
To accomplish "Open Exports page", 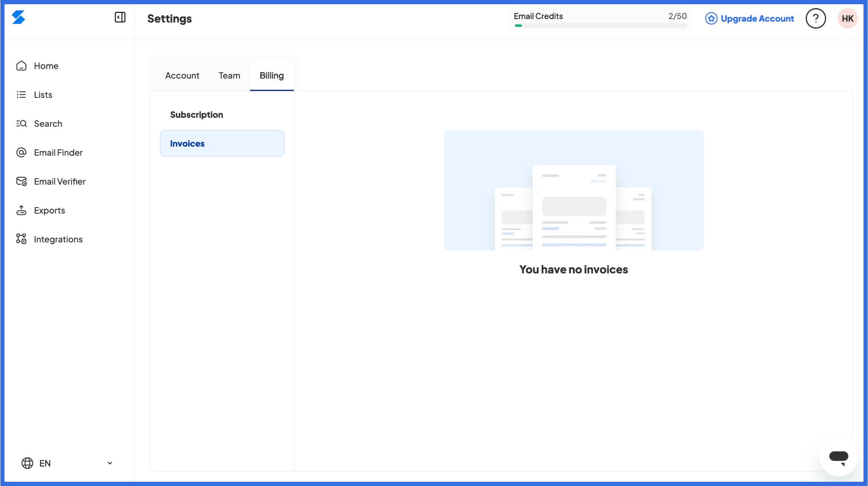I will pos(50,210).
